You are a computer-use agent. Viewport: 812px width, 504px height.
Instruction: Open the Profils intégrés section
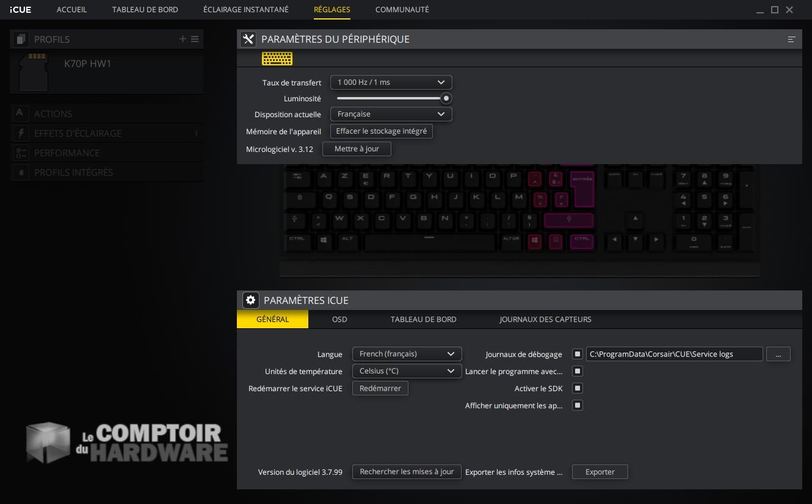point(107,172)
